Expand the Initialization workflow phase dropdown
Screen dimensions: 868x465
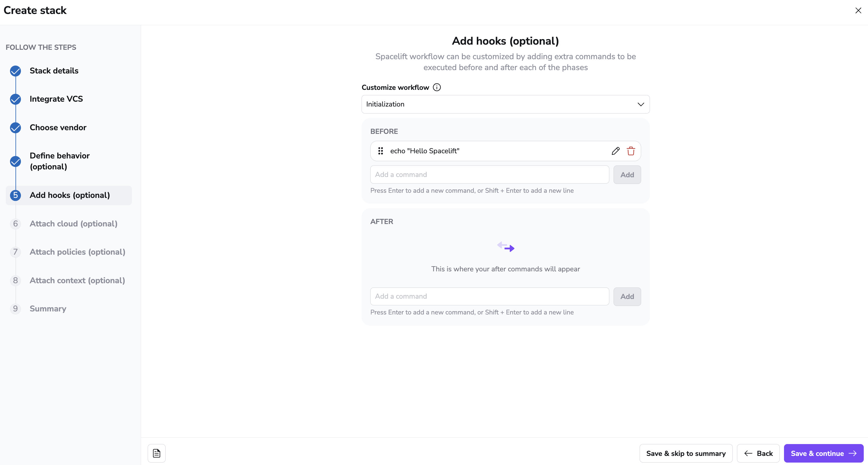[x=506, y=104]
